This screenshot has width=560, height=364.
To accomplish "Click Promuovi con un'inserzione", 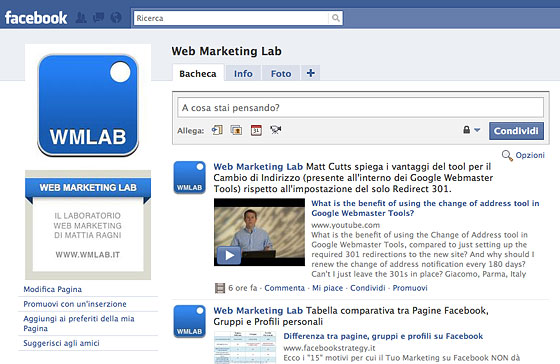I will click(75, 304).
